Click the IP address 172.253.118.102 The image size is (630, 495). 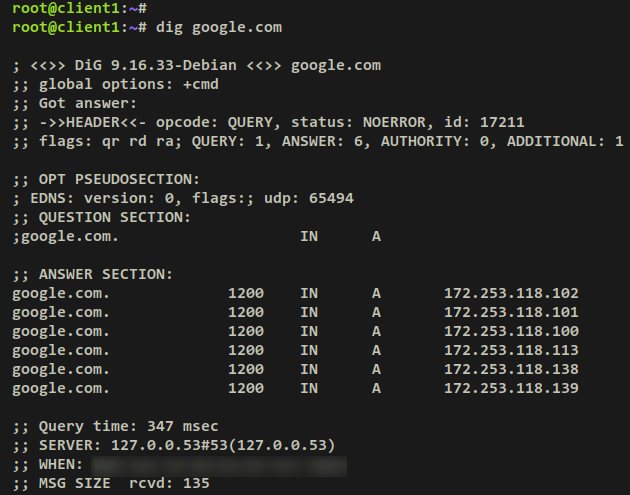[x=511, y=293]
